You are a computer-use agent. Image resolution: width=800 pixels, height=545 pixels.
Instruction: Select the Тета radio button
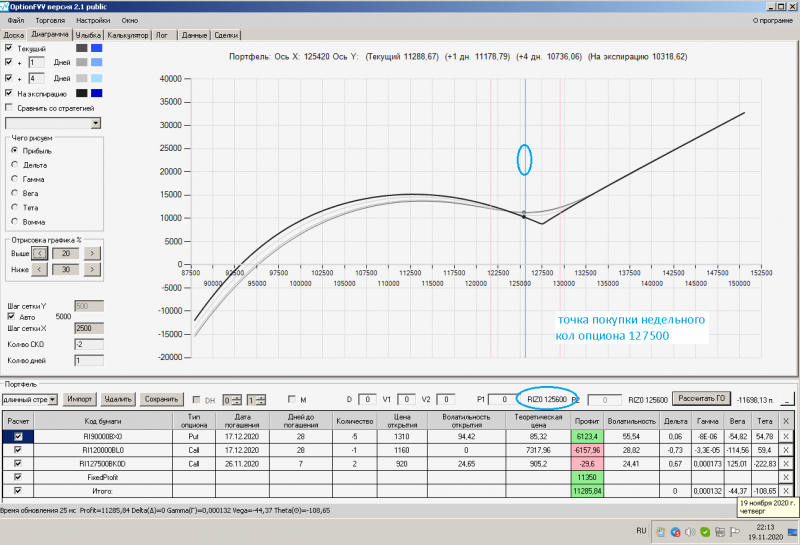tap(15, 207)
